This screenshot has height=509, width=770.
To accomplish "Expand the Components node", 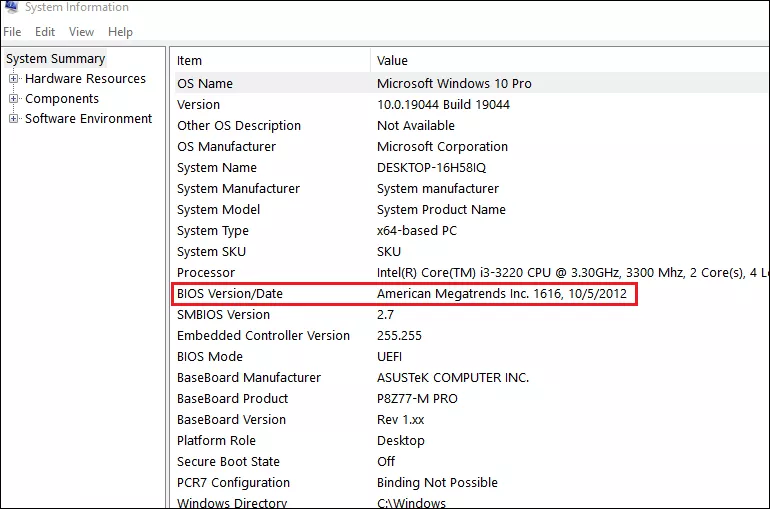I will pyautogui.click(x=13, y=99).
